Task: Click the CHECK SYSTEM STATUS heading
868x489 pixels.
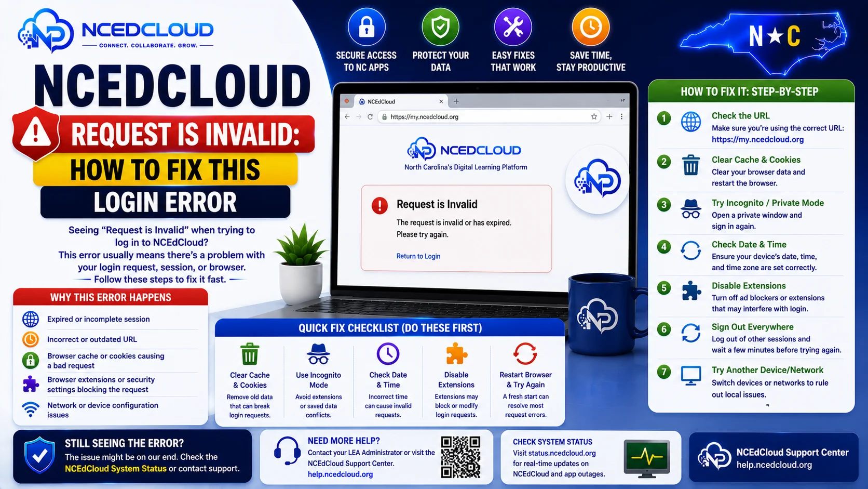Action: (x=552, y=442)
